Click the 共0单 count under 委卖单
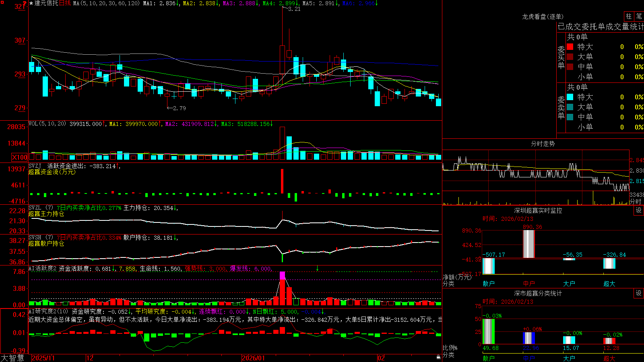The width and height of the screenshot is (644, 362). (x=577, y=87)
